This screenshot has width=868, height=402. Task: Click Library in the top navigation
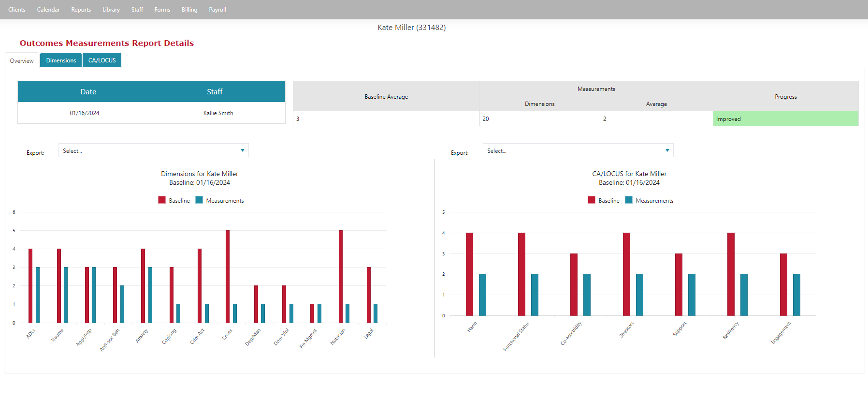pos(111,10)
